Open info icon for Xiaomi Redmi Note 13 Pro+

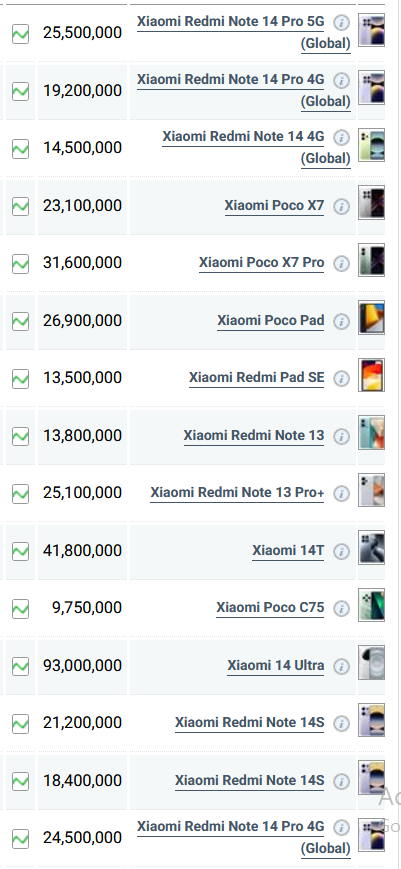click(x=342, y=493)
